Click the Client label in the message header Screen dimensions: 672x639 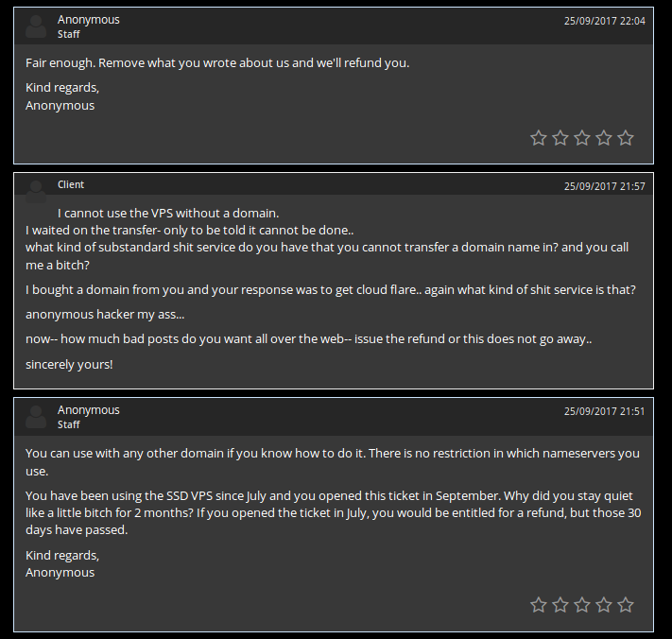71,184
